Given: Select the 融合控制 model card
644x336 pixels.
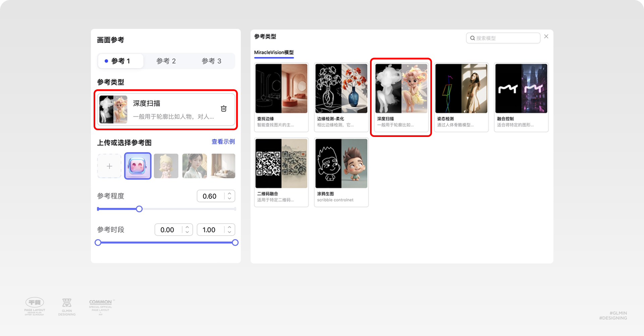Looking at the screenshot, I should coord(521,97).
